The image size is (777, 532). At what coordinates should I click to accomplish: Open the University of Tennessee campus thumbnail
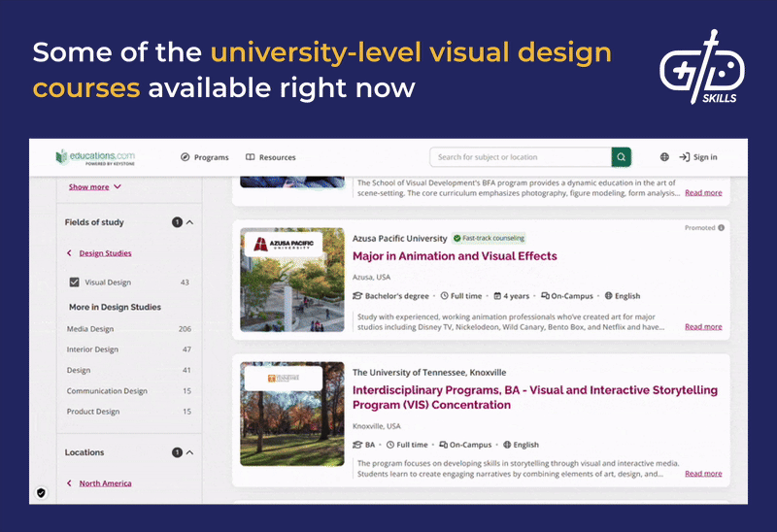292,414
